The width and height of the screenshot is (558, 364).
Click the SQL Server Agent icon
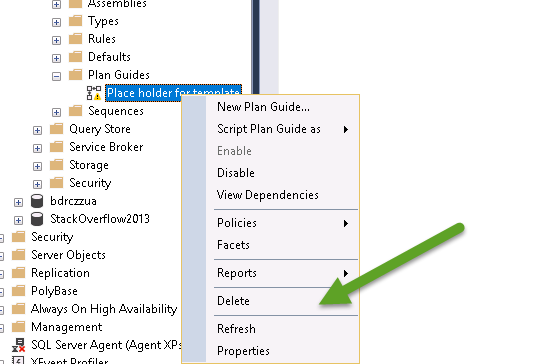point(19,345)
